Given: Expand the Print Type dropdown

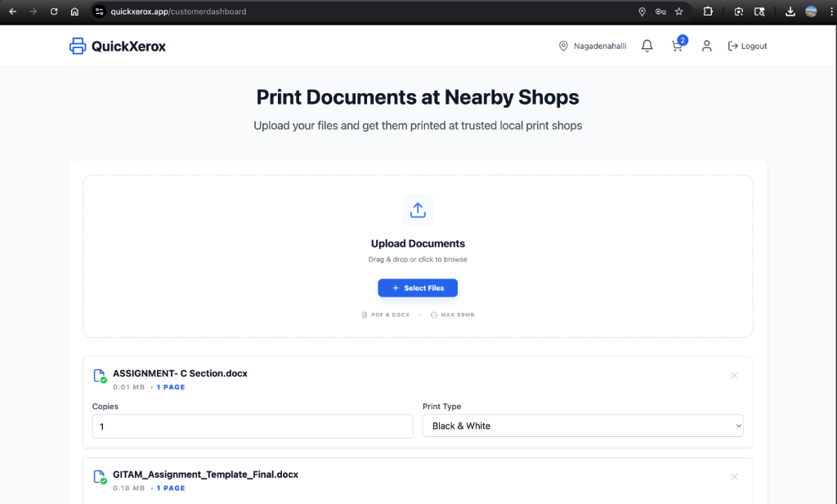Looking at the screenshot, I should [583, 426].
